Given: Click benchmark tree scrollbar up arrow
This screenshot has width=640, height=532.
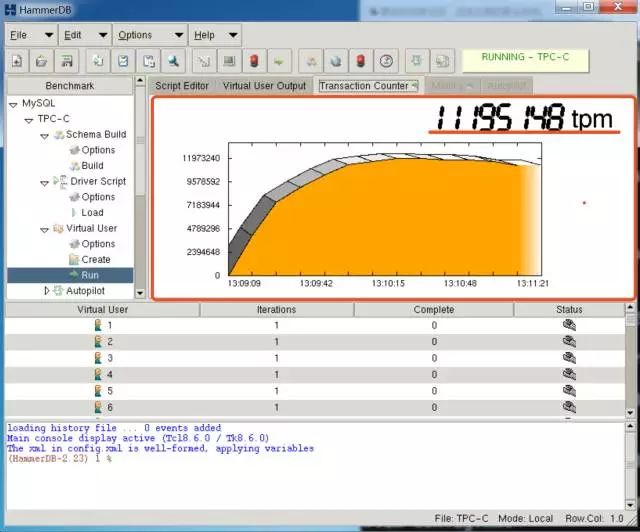Looking at the screenshot, I should (140, 80).
